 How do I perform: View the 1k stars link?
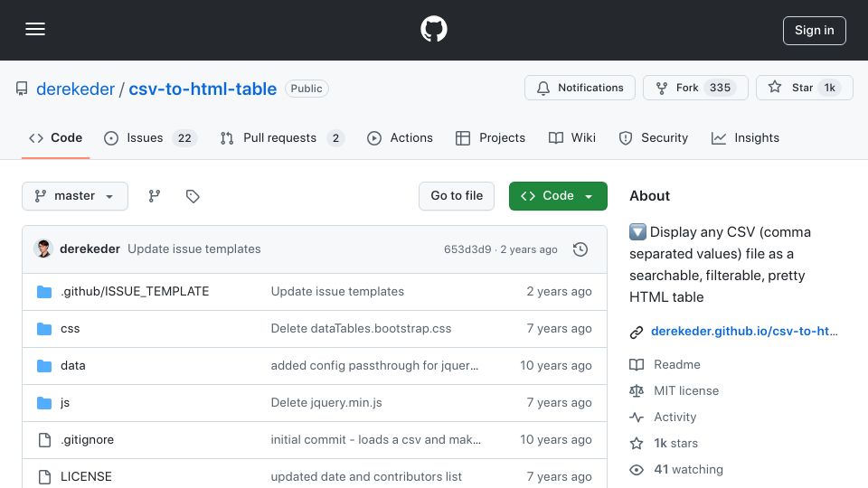[675, 443]
